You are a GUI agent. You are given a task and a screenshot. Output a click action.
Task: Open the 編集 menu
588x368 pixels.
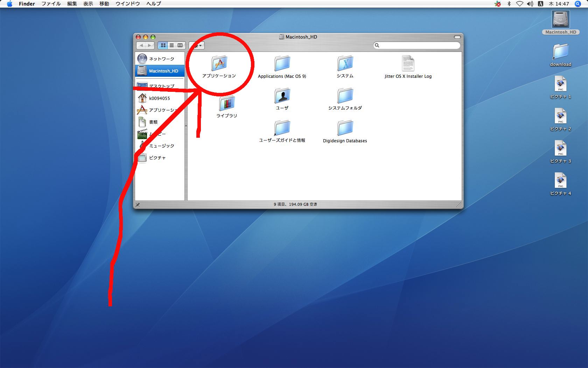(x=72, y=4)
